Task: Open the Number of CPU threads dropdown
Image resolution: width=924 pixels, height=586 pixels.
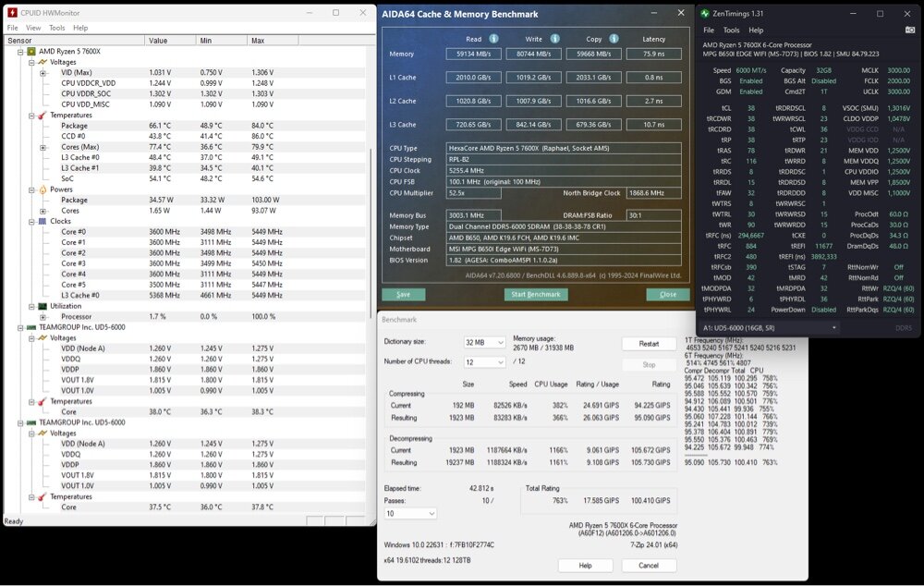Action: 484,362
